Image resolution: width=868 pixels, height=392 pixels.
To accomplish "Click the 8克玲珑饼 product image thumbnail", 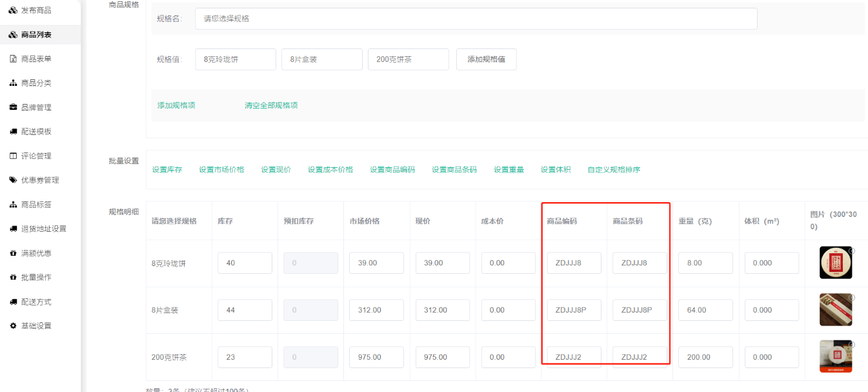I will [836, 263].
